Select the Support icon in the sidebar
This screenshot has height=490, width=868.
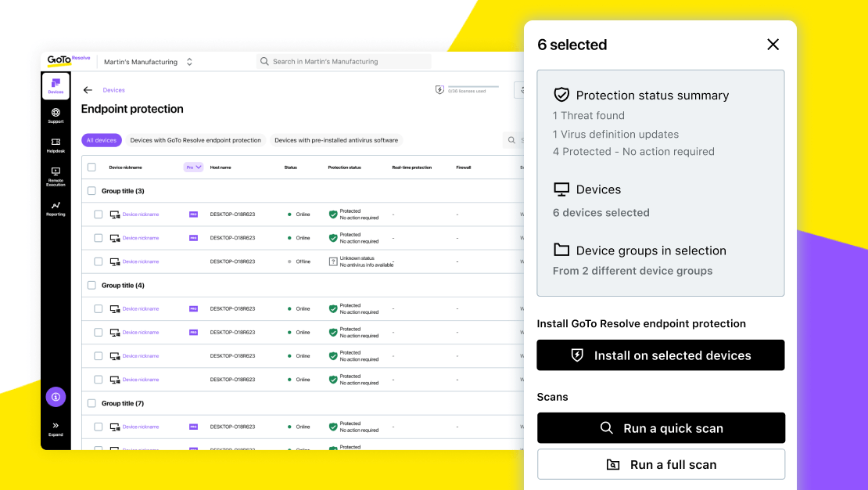(x=56, y=115)
